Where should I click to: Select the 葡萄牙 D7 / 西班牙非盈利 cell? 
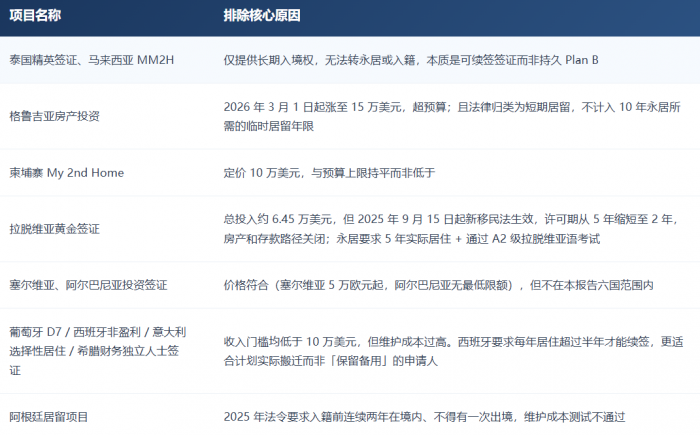(98, 351)
